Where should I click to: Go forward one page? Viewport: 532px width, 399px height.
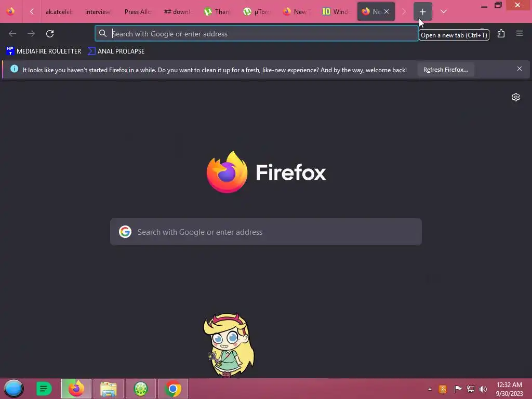coord(31,34)
